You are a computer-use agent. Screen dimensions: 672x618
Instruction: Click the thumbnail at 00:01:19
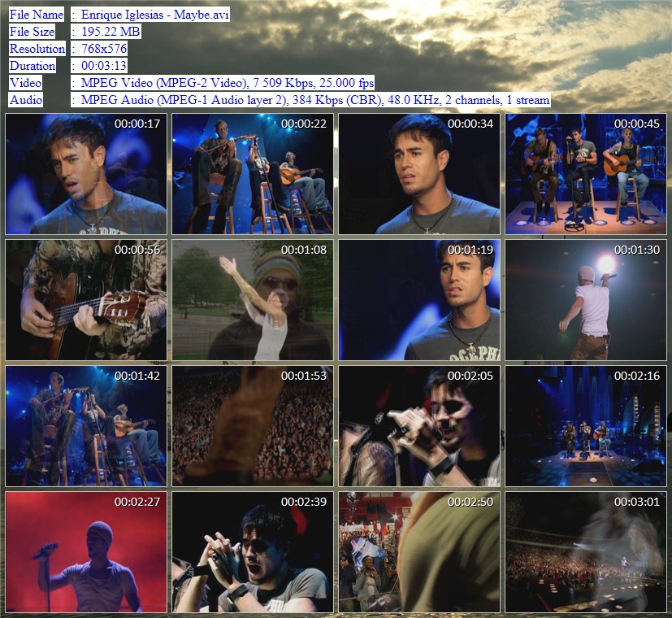click(419, 300)
